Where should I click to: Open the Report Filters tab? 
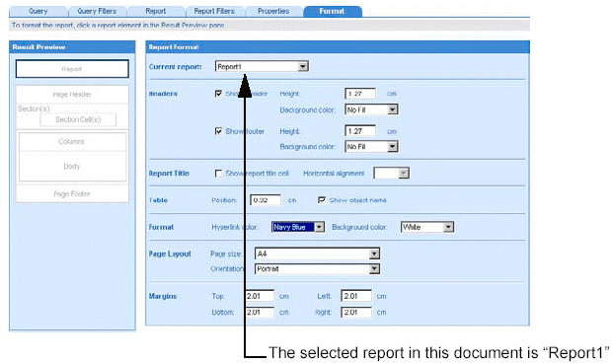click(214, 11)
